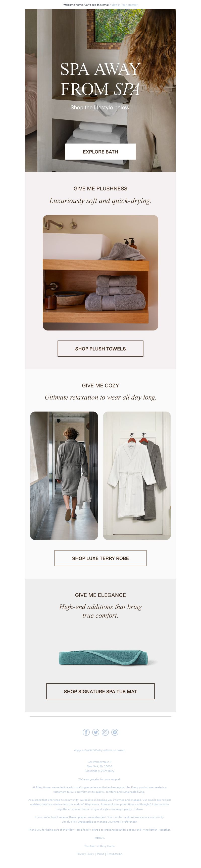Open the Instagram camera icon
The width and height of the screenshot is (201, 868).
pos(105,732)
